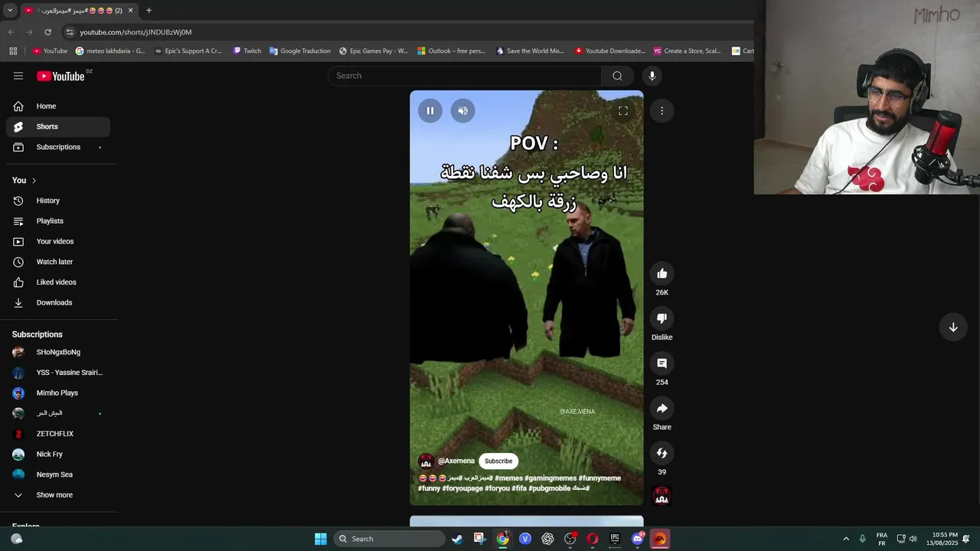Go to next Short with down arrow
Screen dimensions: 980x551
[x=953, y=328]
